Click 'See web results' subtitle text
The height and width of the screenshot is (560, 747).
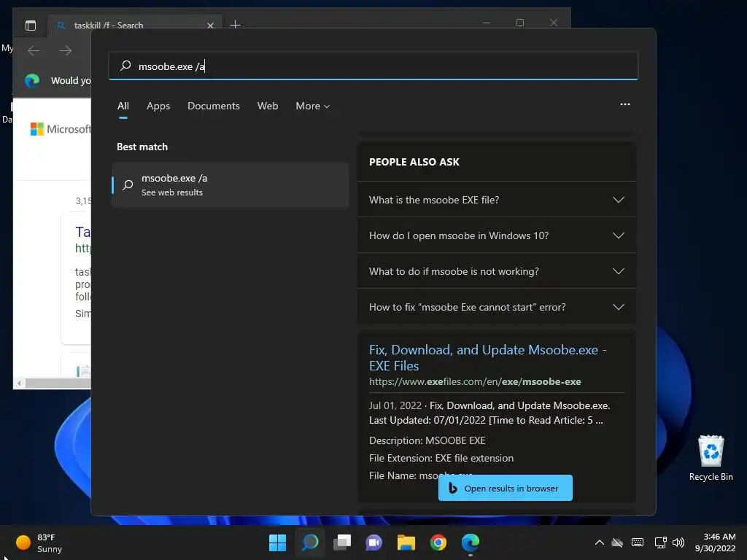[172, 192]
